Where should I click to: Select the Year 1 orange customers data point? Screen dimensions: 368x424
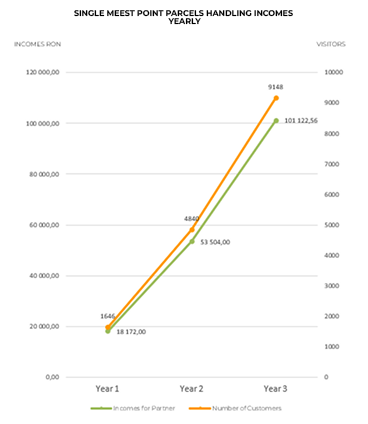click(x=108, y=327)
